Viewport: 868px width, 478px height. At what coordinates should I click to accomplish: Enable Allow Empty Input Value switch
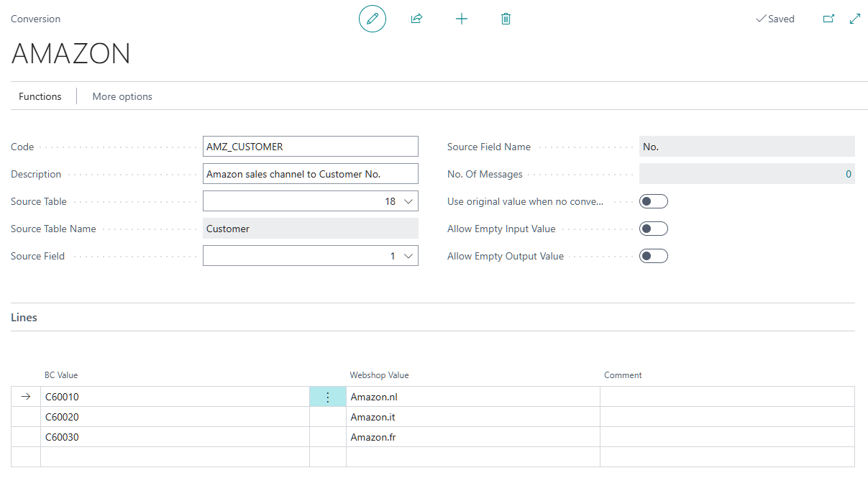(654, 229)
